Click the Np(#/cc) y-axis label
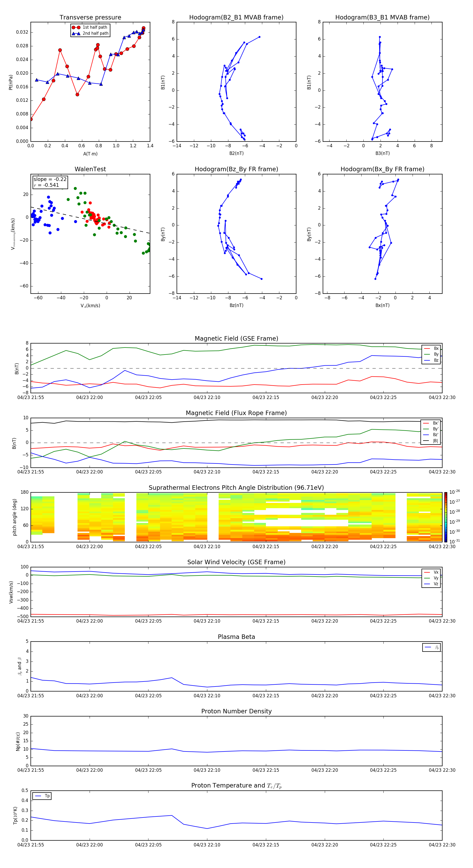473x868 pixels. 18,741
